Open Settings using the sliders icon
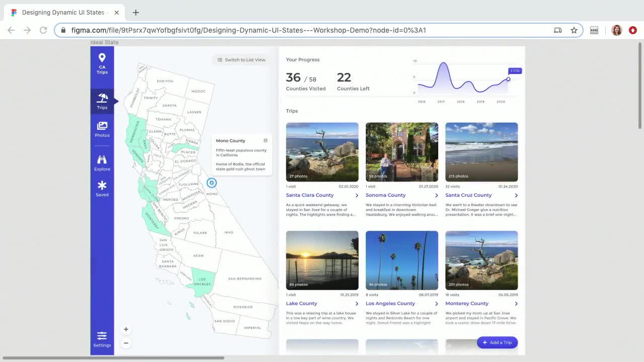 pyautogui.click(x=102, y=335)
